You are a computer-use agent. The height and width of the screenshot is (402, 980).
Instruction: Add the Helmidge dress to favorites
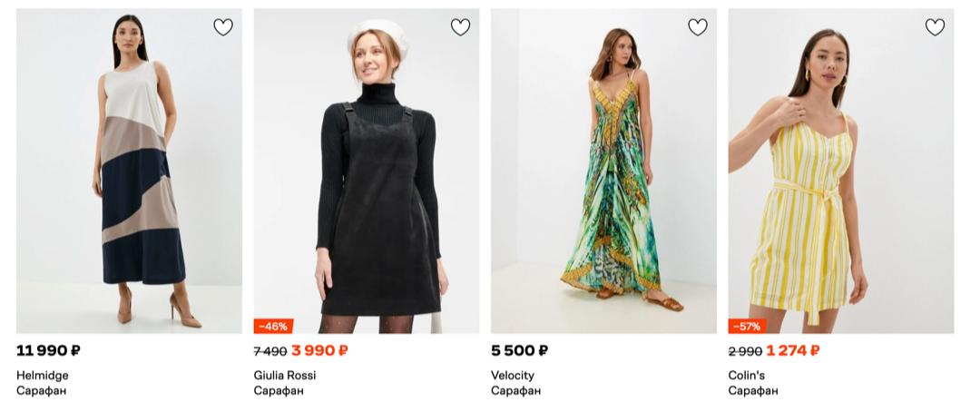223,27
